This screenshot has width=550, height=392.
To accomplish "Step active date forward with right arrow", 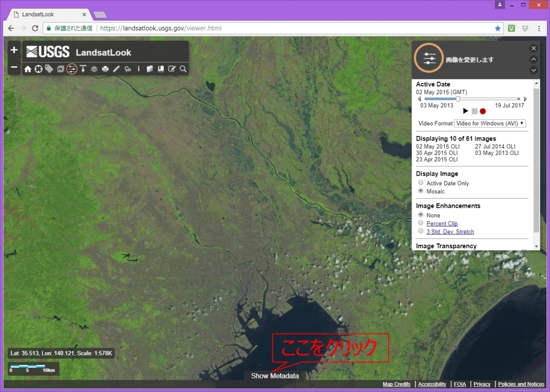I will click(x=525, y=99).
